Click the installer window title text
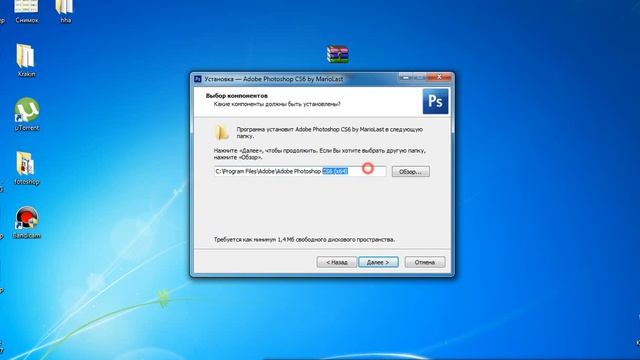The image size is (640, 360). pos(273,79)
